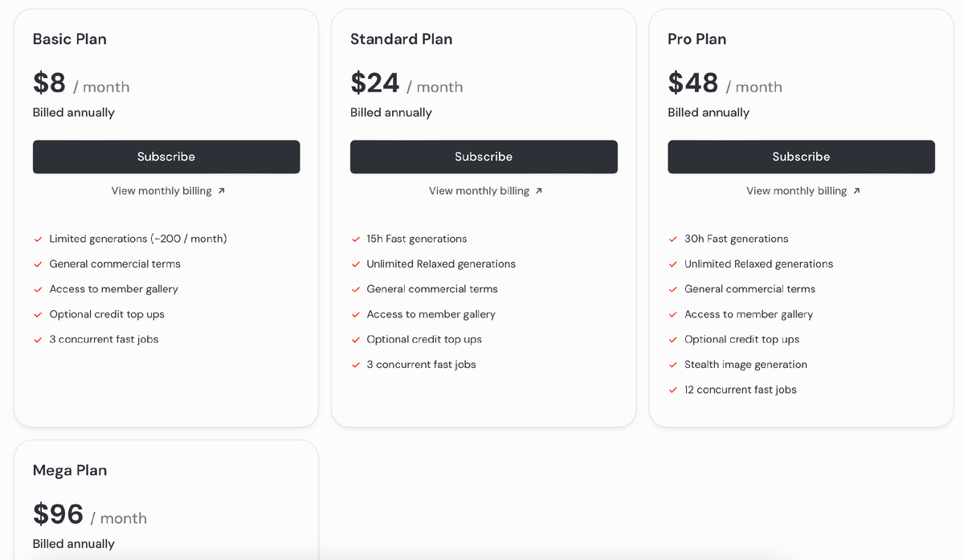The width and height of the screenshot is (964, 560).
Task: Click the checkmark next to Stealth image generation
Action: click(x=673, y=365)
